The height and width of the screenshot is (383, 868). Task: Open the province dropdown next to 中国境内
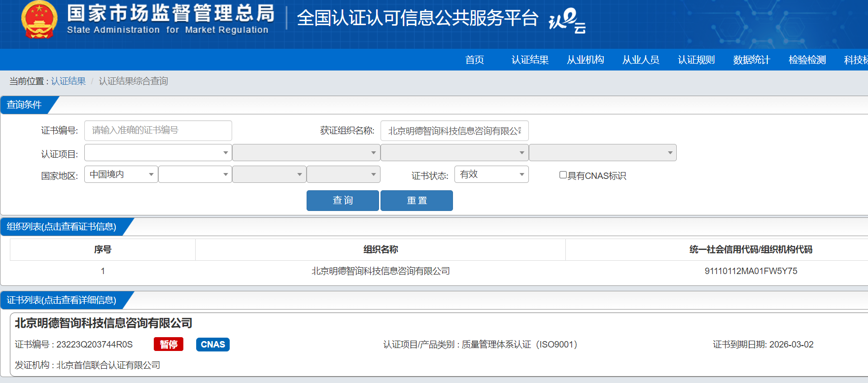(x=195, y=174)
